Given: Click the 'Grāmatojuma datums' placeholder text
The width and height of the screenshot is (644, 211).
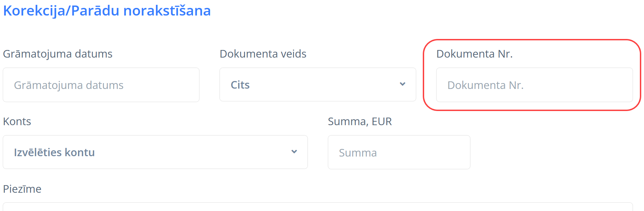Looking at the screenshot, I should click(x=69, y=85).
